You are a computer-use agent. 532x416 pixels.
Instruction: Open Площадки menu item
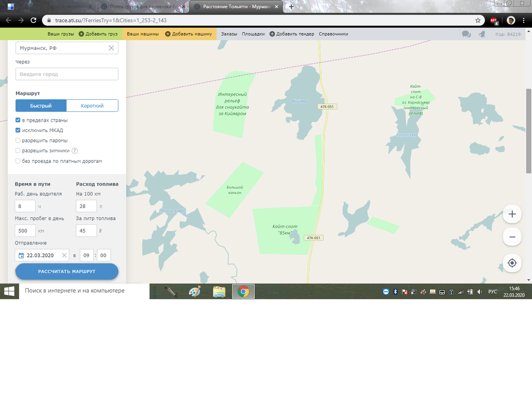pyautogui.click(x=253, y=34)
